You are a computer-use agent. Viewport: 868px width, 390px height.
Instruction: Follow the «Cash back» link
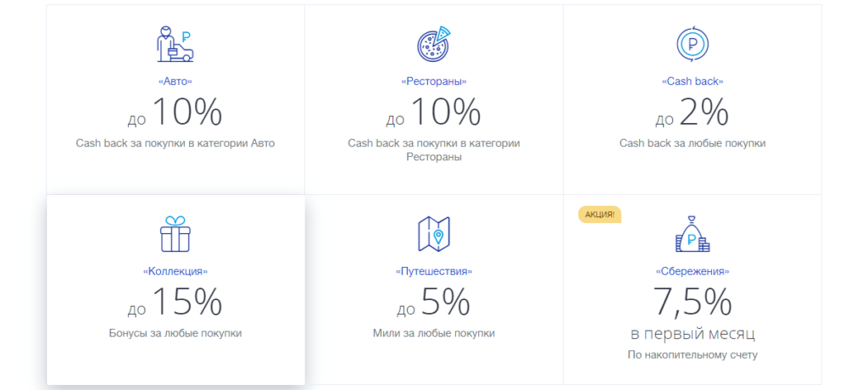[692, 81]
